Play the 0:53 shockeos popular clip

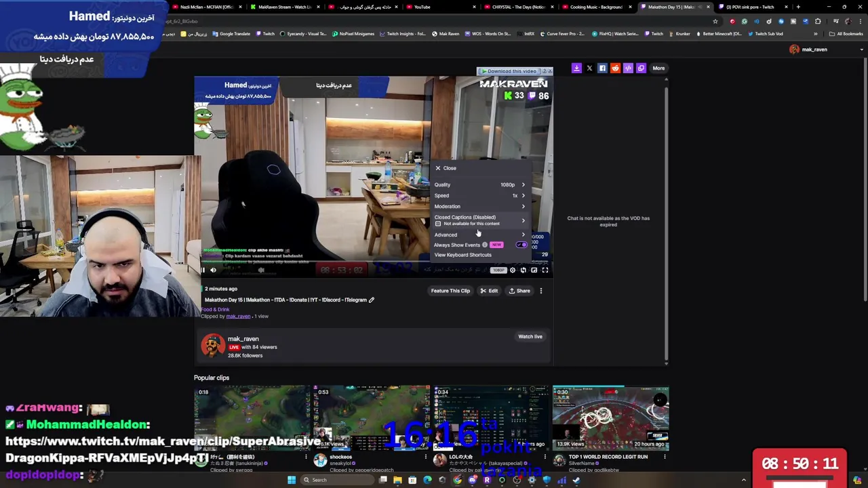coord(372,418)
